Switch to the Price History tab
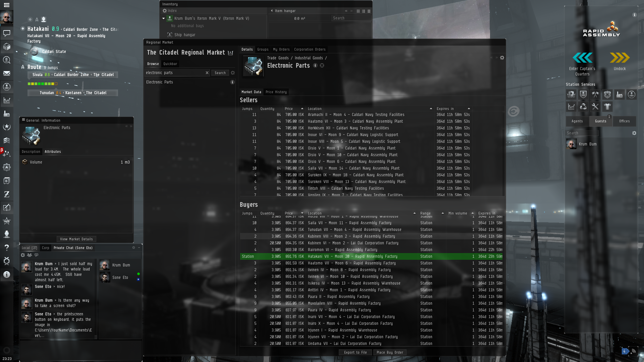 click(x=276, y=92)
